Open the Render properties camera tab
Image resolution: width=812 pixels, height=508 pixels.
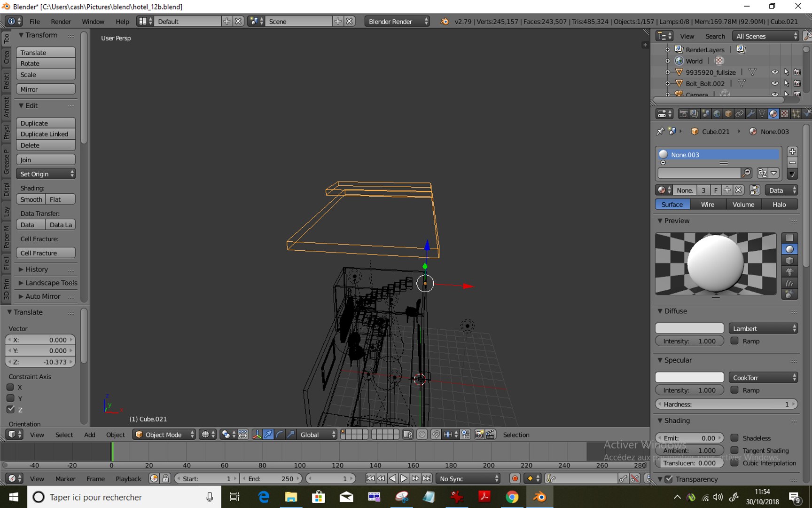(683, 114)
